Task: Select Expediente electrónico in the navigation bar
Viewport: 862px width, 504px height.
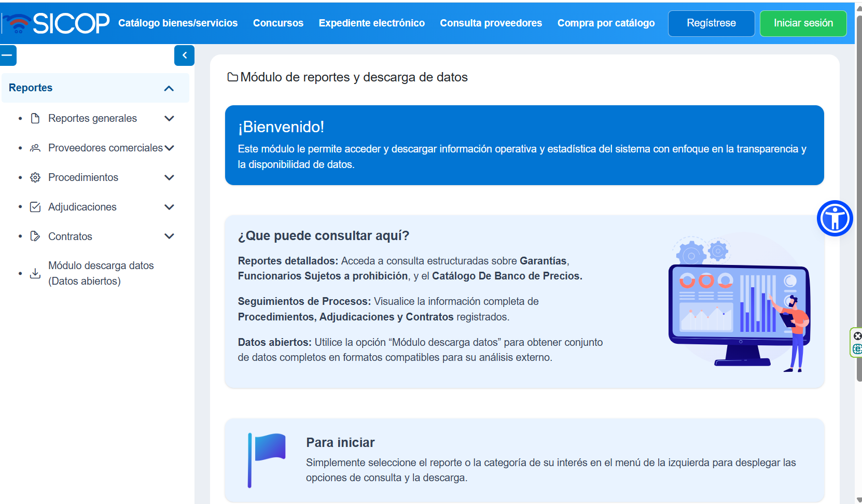Action: [x=372, y=23]
